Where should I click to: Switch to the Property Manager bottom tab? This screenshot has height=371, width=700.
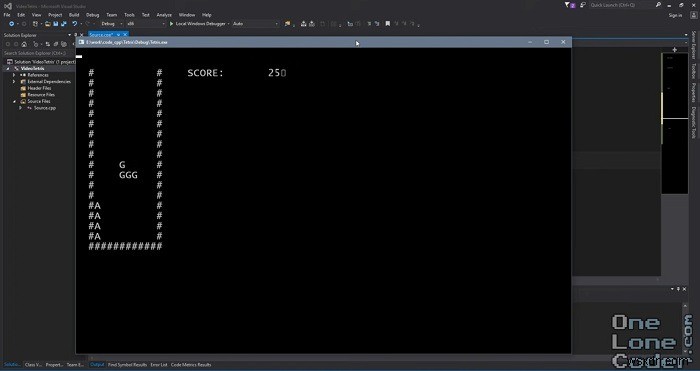click(54, 365)
